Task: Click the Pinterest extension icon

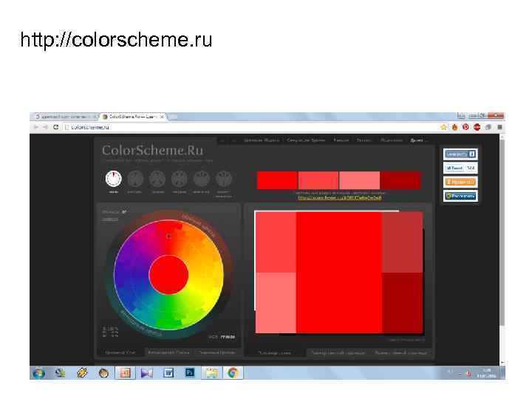Action: click(465, 127)
